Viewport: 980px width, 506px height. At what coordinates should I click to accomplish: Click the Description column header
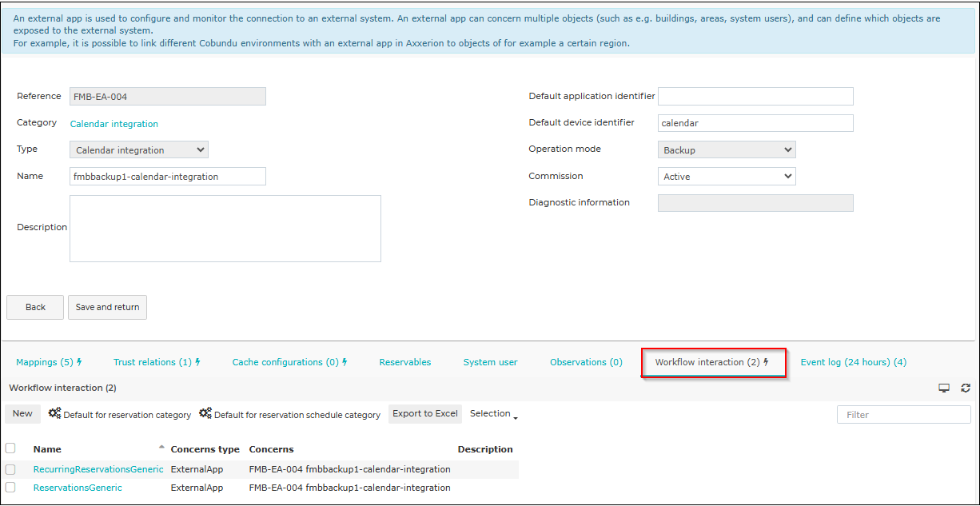pyautogui.click(x=485, y=449)
